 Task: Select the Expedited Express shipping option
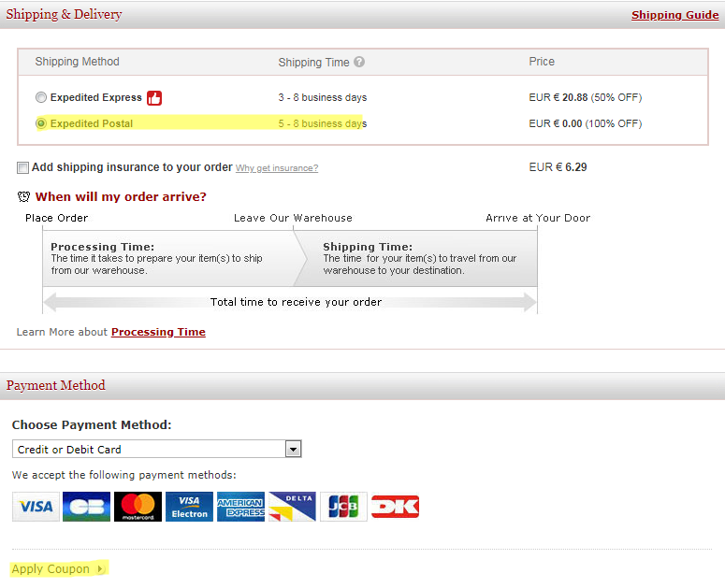pos(40,97)
